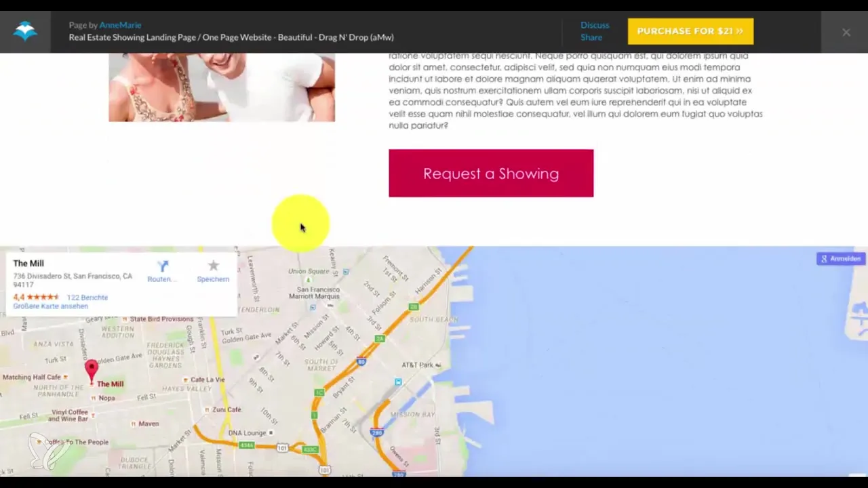Viewport: 868px width, 488px height.
Task: Click the TENDERLOIN neighborhood label
Action: click(x=258, y=309)
